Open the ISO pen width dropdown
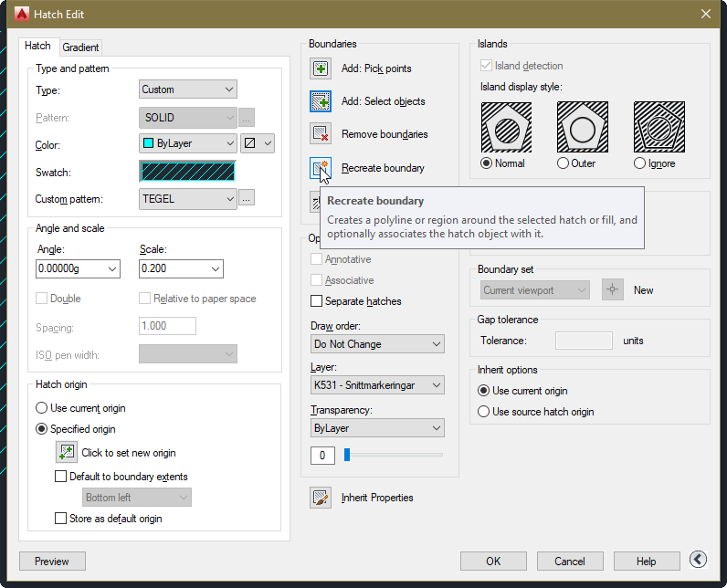The image size is (727, 588). point(188,354)
